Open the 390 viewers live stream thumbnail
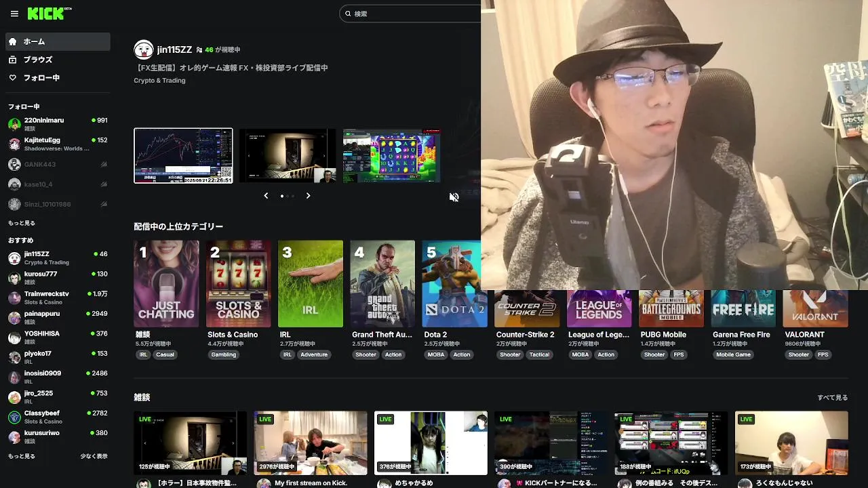The width and height of the screenshot is (868, 488). click(551, 443)
